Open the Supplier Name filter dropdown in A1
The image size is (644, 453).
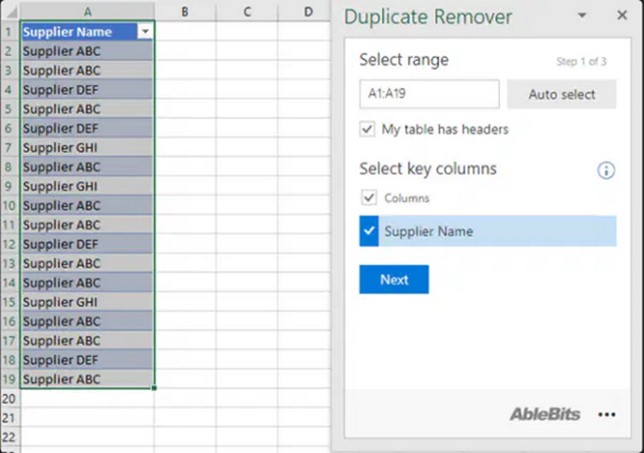(x=145, y=32)
